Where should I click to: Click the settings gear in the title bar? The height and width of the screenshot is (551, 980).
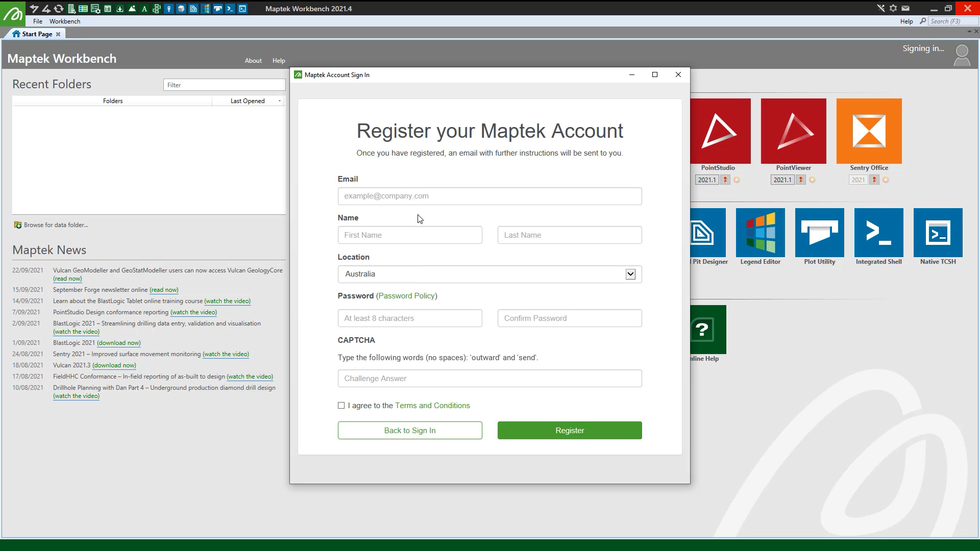coord(893,8)
